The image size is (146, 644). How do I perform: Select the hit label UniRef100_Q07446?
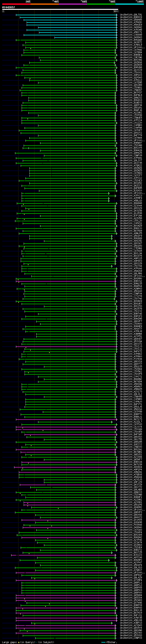pos(131,603)
